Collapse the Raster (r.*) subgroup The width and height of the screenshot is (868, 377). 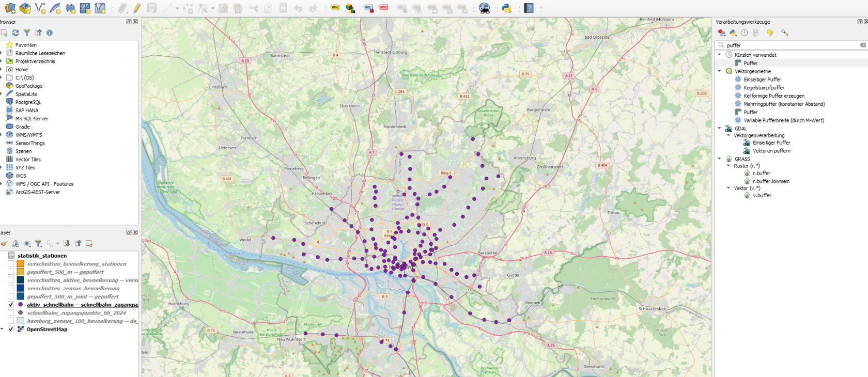(729, 166)
